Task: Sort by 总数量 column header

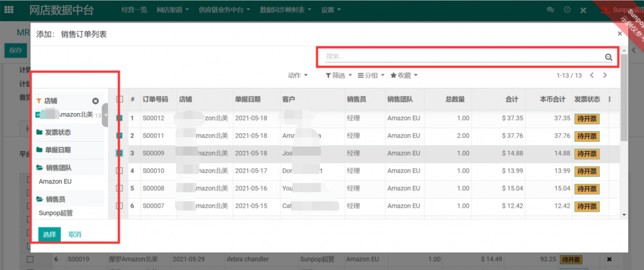Action: pyautogui.click(x=455, y=100)
